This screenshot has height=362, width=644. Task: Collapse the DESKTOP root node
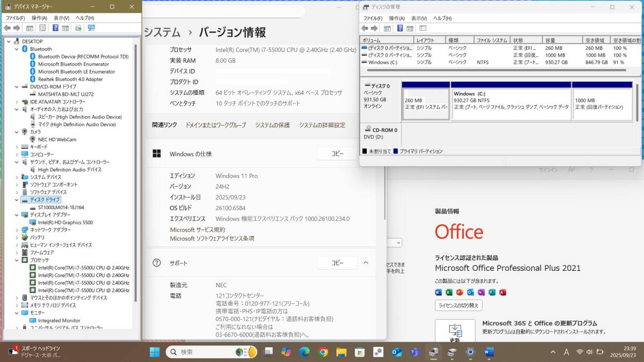(10, 41)
